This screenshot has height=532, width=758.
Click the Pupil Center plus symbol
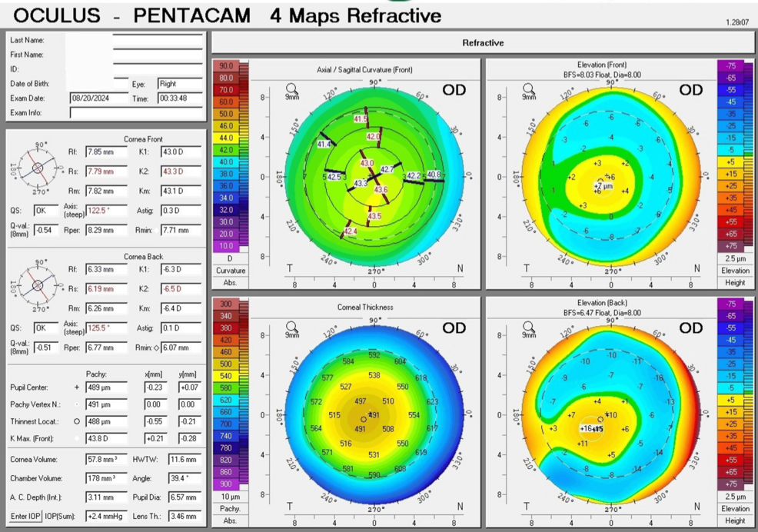[x=77, y=388]
